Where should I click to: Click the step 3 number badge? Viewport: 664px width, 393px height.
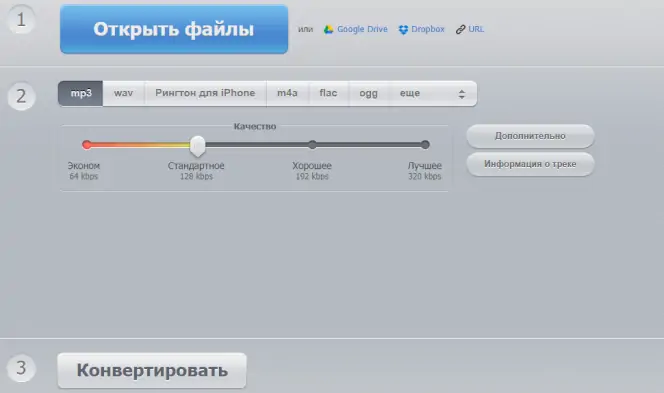pos(21,368)
